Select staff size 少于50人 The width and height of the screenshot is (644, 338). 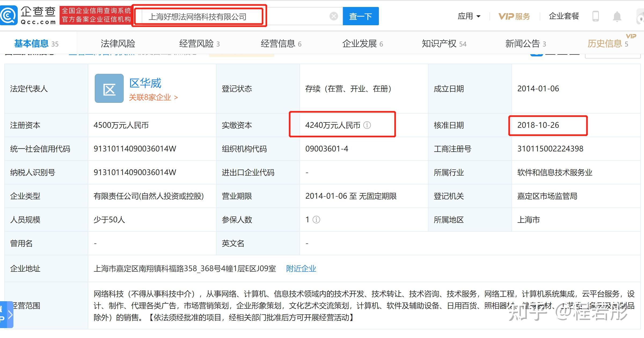pos(109,220)
